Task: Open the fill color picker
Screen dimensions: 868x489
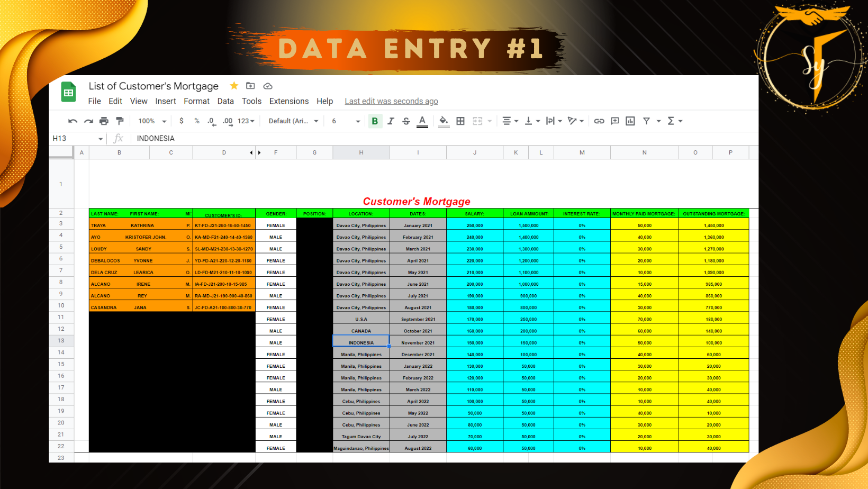Action: [444, 122]
